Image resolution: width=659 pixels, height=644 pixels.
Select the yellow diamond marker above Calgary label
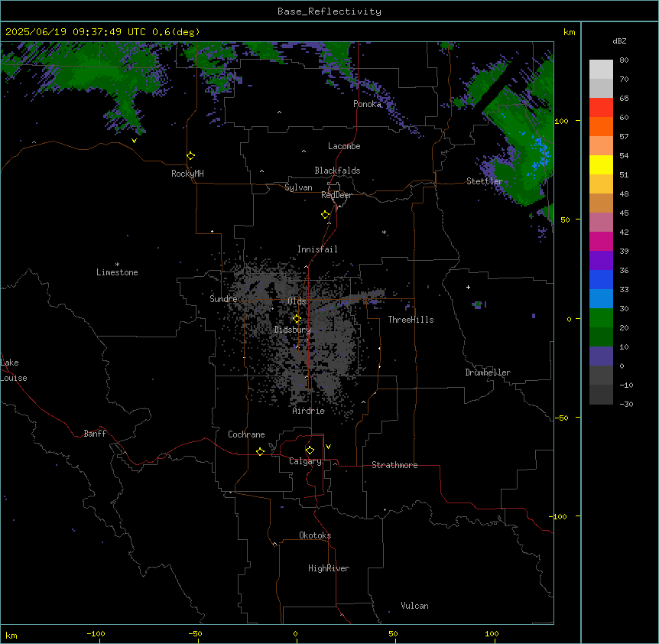(310, 450)
